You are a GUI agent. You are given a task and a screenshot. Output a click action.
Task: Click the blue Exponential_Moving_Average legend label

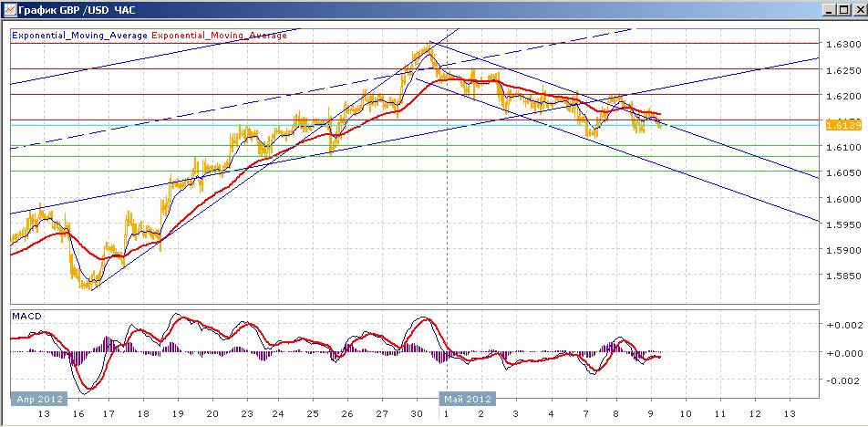[79, 36]
